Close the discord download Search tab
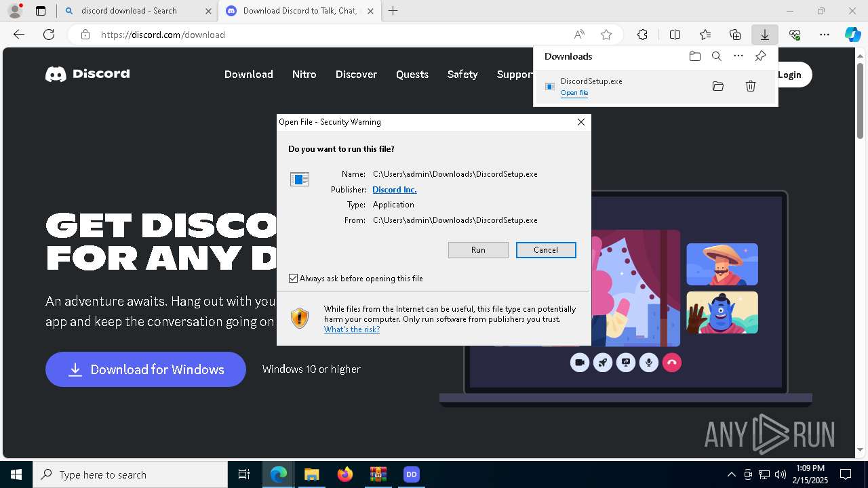 [208, 11]
